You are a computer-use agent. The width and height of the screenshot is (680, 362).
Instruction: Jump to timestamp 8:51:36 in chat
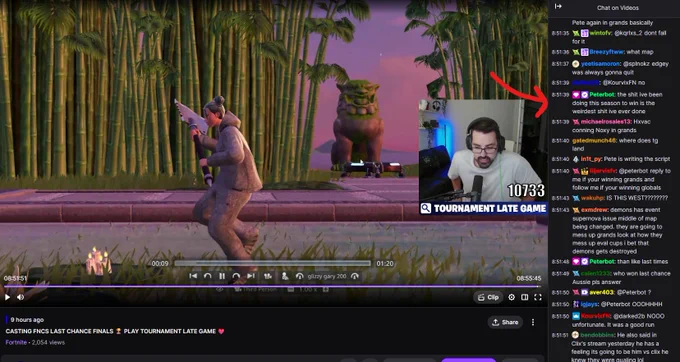click(x=560, y=52)
